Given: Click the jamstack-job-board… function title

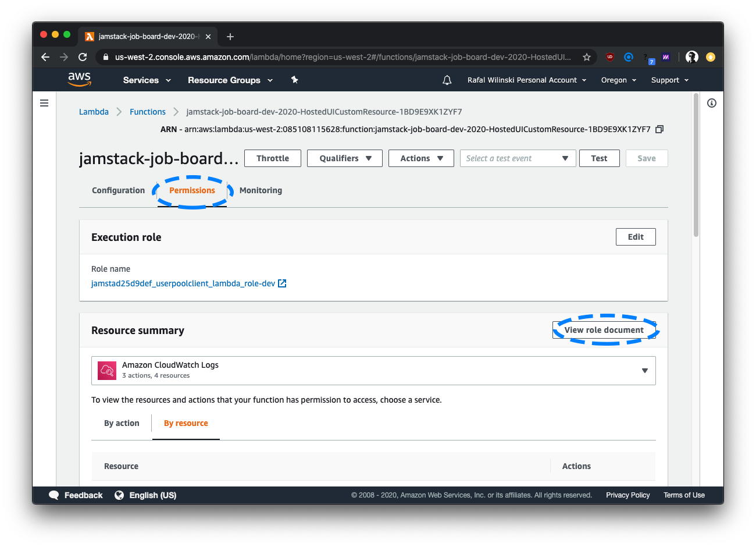Looking at the screenshot, I should point(159,158).
